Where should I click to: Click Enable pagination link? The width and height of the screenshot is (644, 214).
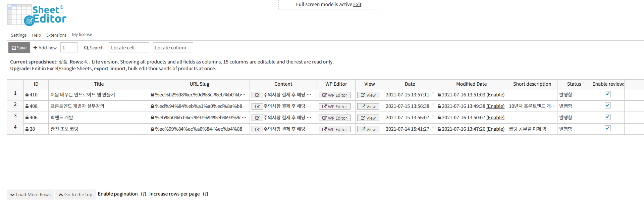pyautogui.click(x=118, y=194)
